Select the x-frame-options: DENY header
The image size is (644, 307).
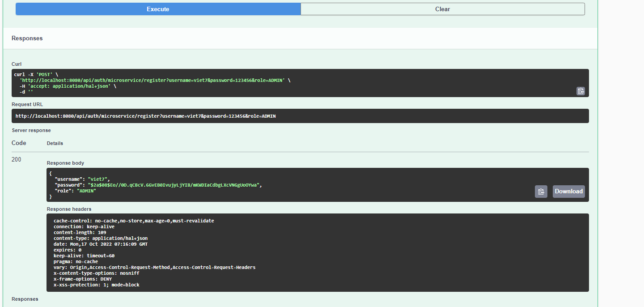coord(83,279)
